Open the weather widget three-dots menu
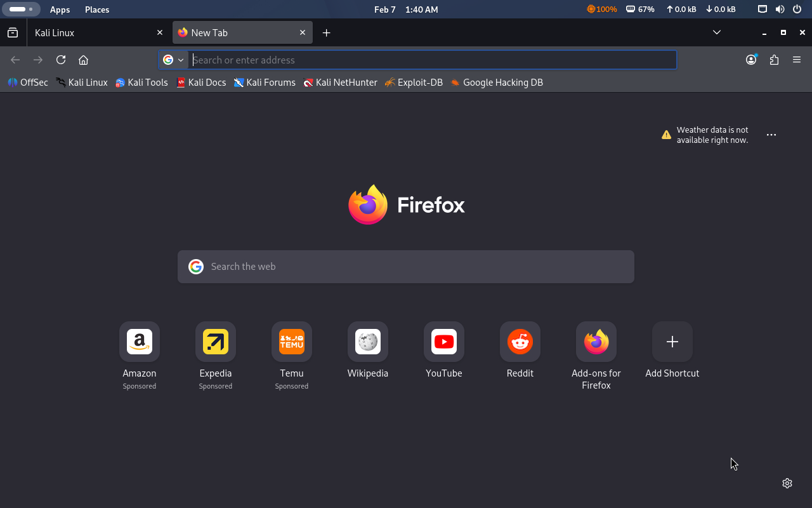The width and height of the screenshot is (812, 508). (771, 135)
